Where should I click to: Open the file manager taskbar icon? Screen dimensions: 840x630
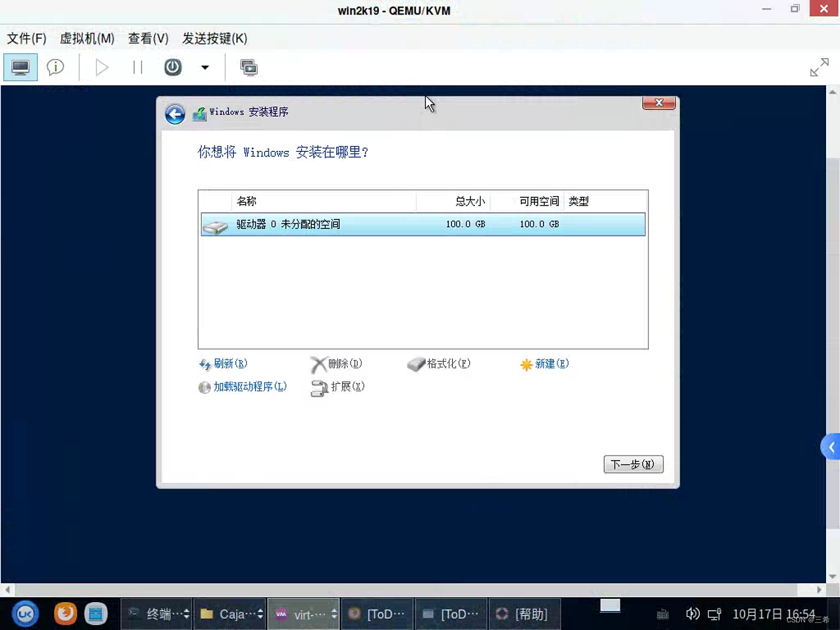[x=96, y=614]
